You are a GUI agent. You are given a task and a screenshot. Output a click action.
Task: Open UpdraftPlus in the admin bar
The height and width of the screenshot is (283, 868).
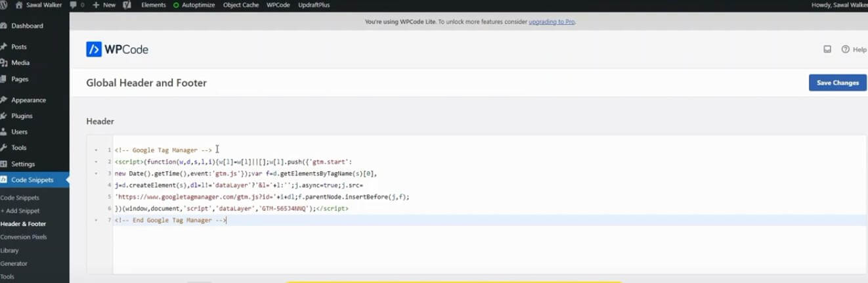[313, 5]
